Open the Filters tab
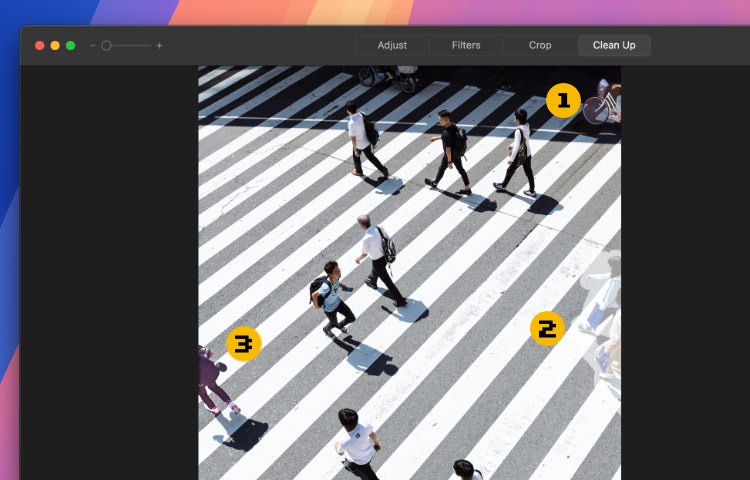Image resolution: width=750 pixels, height=480 pixels. click(x=466, y=45)
